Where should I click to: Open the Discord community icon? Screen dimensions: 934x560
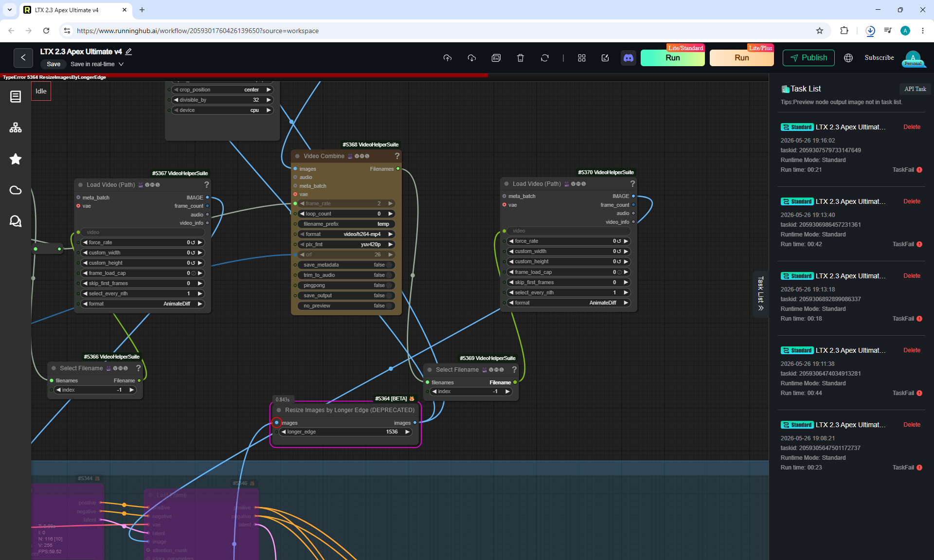(629, 58)
